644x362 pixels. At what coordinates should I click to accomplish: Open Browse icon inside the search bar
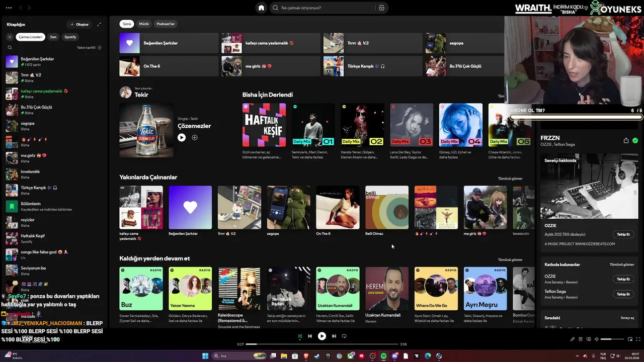click(381, 8)
